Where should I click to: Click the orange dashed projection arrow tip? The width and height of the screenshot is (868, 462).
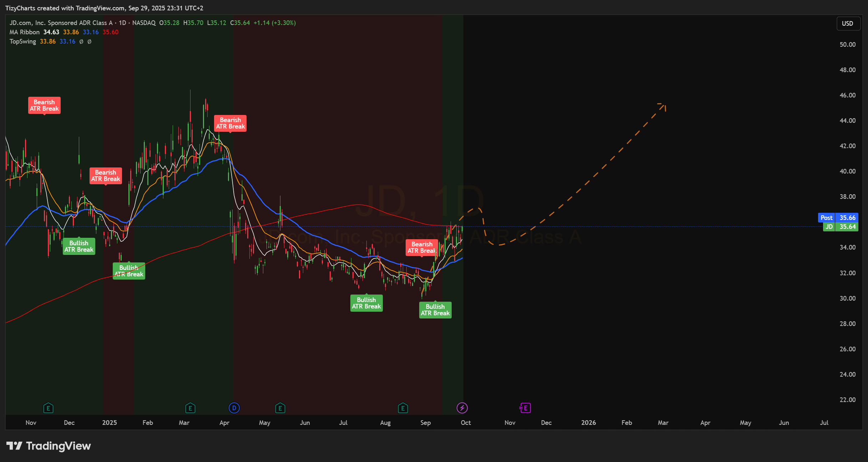(664, 105)
